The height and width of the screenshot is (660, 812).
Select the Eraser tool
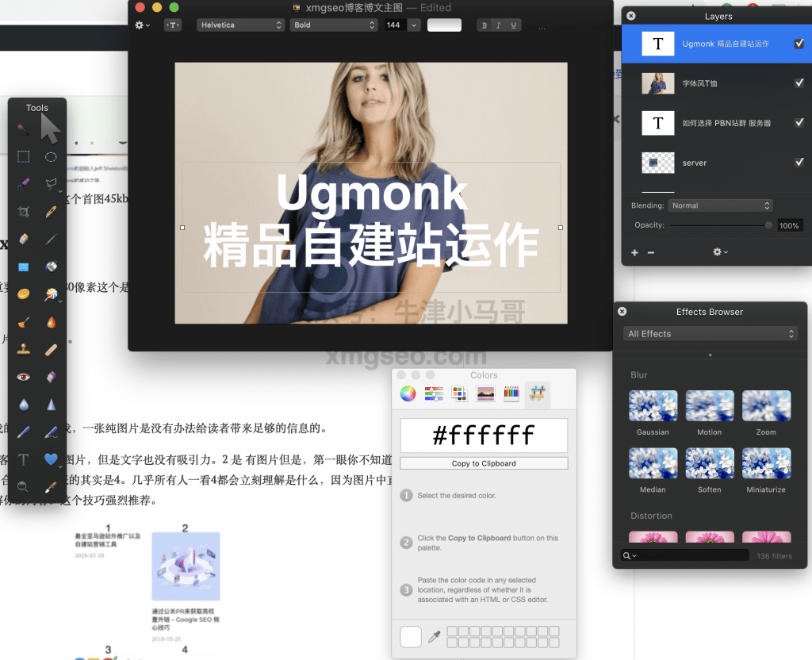pos(23,239)
